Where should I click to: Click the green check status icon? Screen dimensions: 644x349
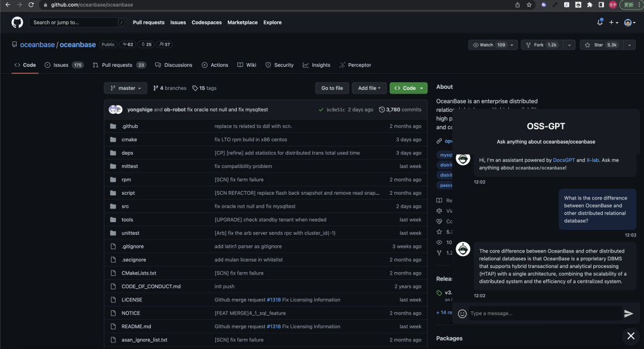321,110
